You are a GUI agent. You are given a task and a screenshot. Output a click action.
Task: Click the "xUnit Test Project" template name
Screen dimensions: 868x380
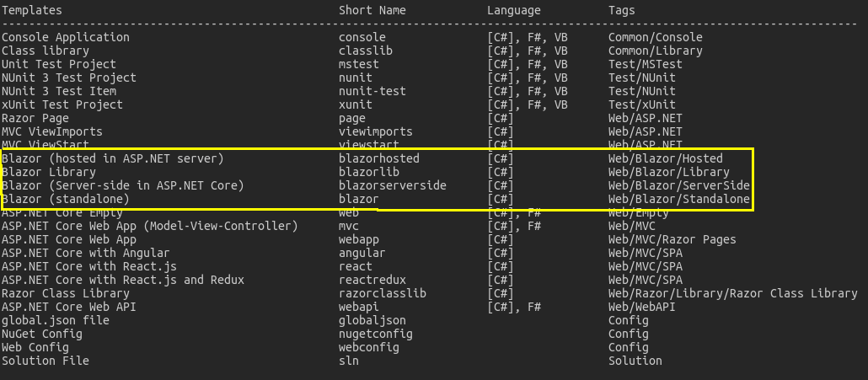[62, 104]
